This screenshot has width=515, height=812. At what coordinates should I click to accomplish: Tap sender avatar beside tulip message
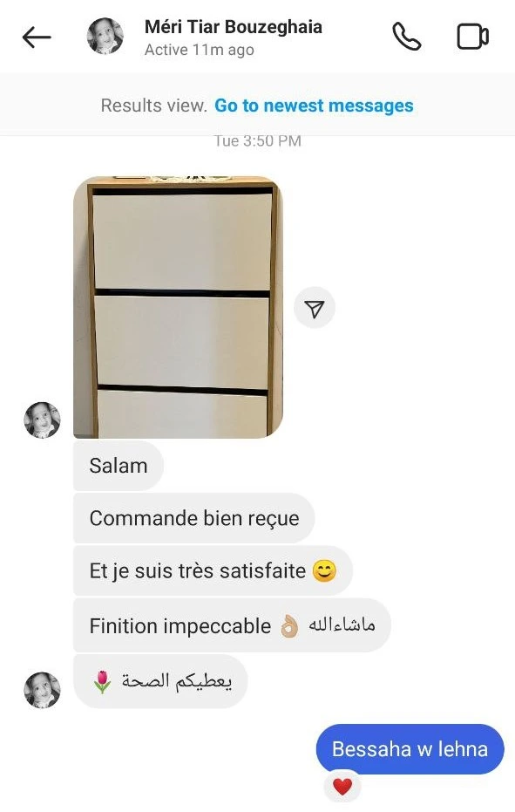coord(42,690)
